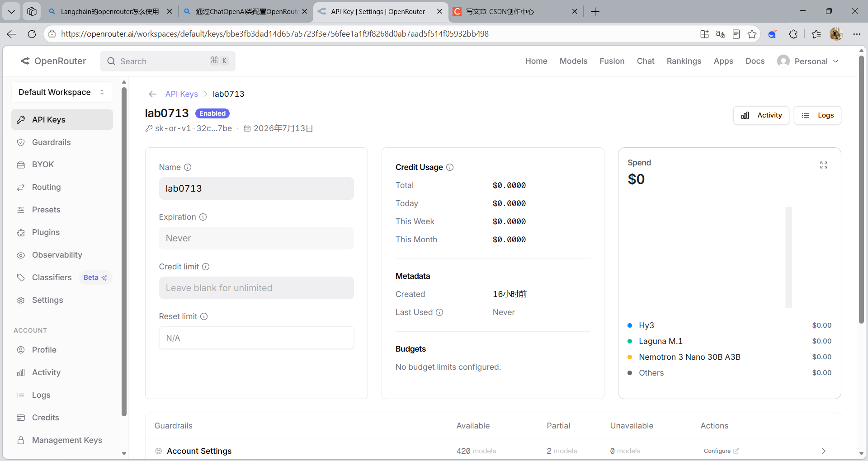Open browser settings and more menu

click(x=857, y=34)
